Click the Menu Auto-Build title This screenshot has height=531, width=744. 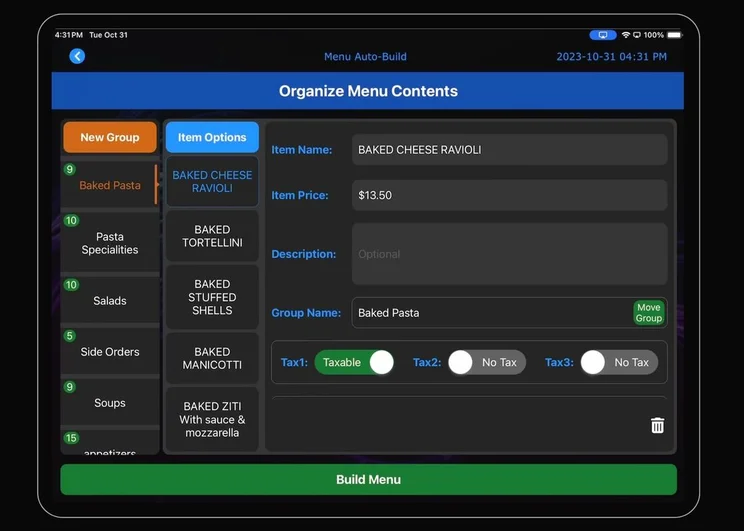point(365,56)
